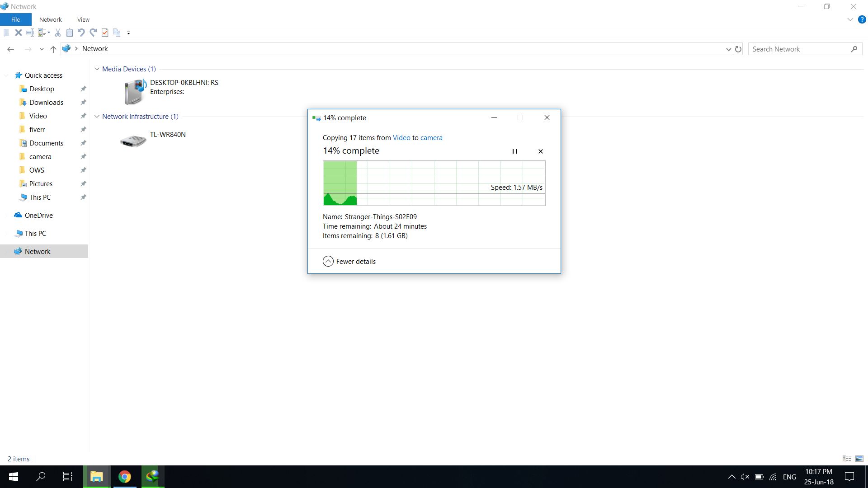868x488 pixels.
Task: Open the OWS folder in Quick access
Action: 37,170
